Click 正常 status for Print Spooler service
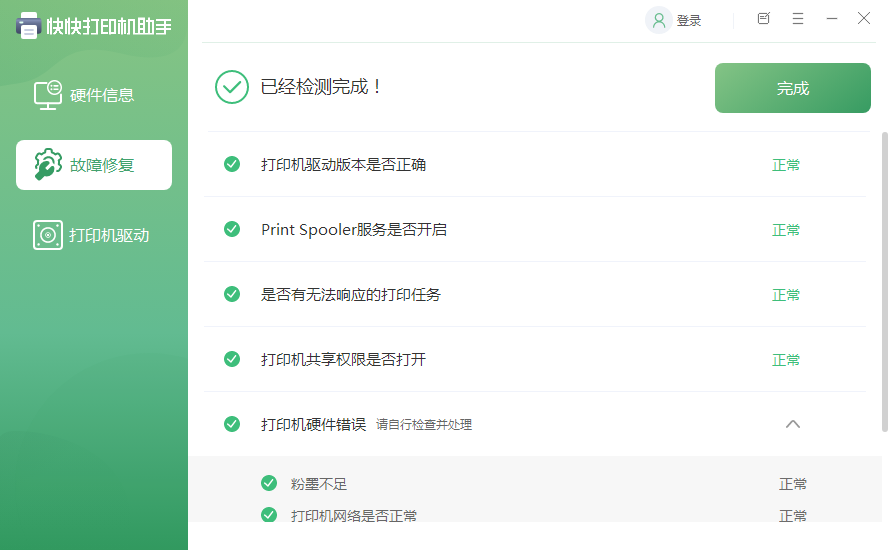 786,230
